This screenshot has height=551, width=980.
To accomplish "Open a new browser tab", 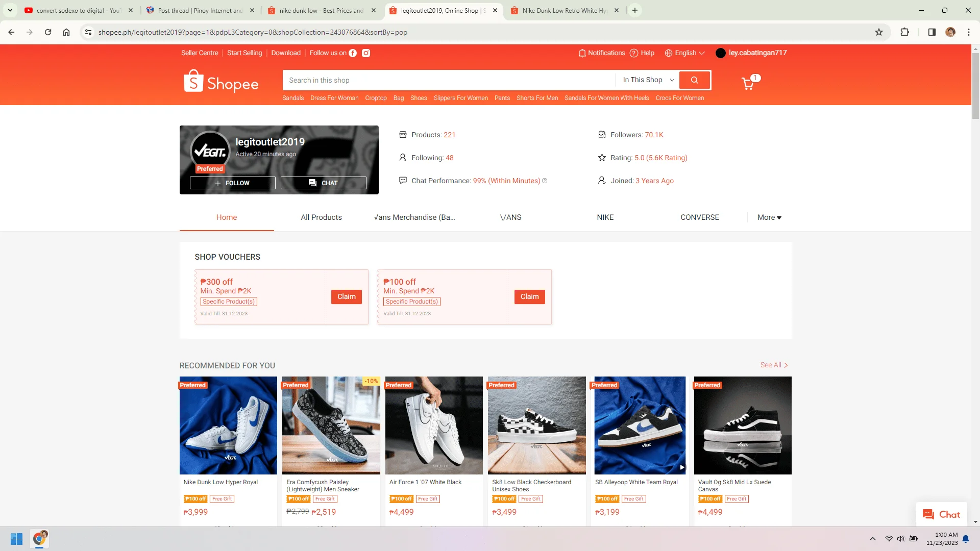I will [635, 10].
